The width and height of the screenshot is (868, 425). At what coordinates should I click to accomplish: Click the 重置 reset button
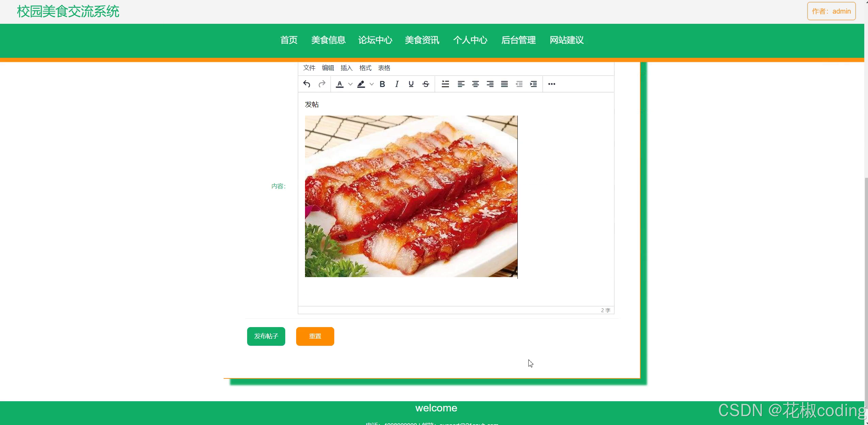tap(315, 336)
